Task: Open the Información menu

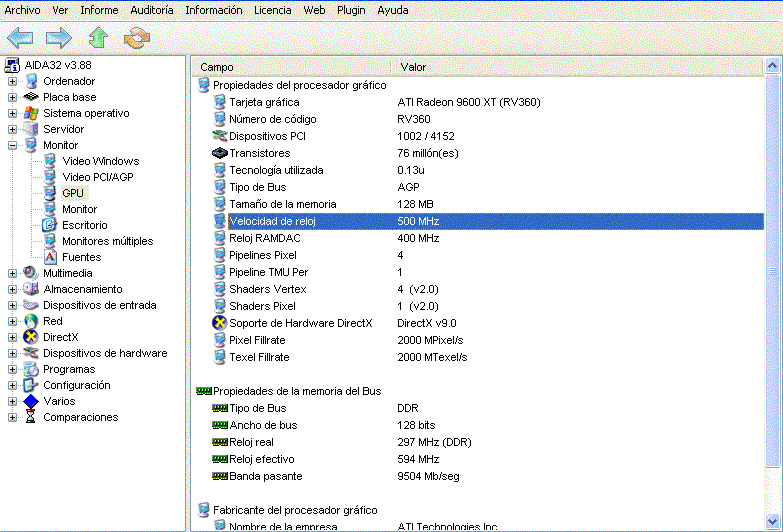Action: [214, 10]
